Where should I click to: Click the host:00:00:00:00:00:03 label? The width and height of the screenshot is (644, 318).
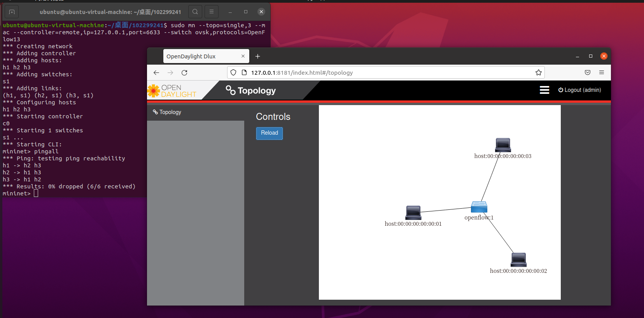503,156
